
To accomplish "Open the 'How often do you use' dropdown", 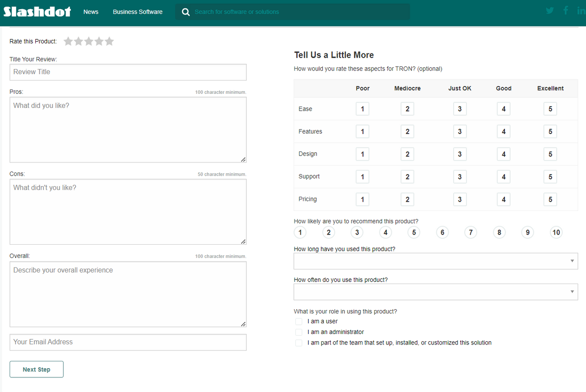I will [x=436, y=292].
